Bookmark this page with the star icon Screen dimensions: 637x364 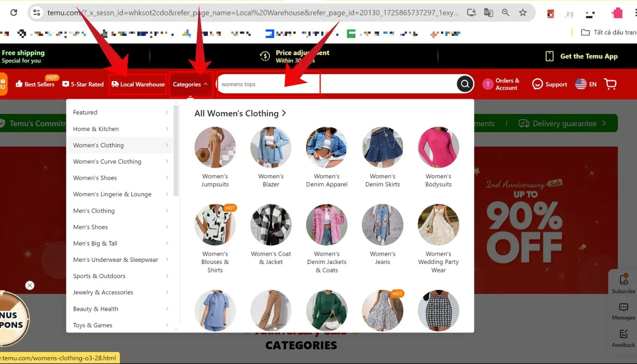tap(523, 13)
